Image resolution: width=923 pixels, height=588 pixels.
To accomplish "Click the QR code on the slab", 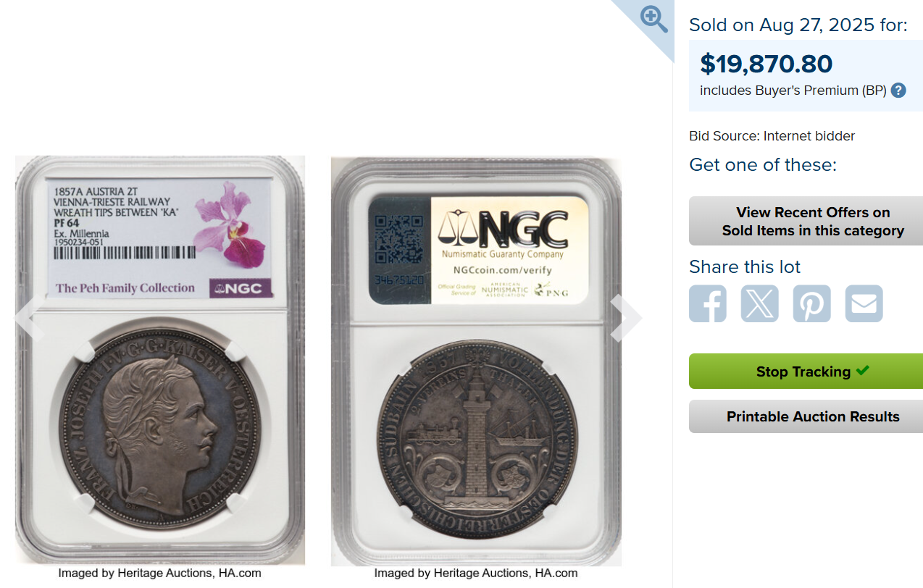I will 398,239.
